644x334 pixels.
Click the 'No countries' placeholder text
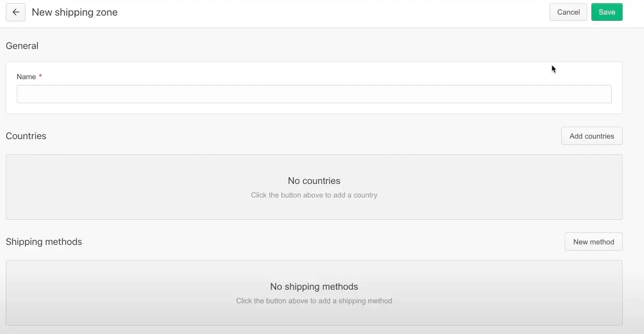[314, 181]
